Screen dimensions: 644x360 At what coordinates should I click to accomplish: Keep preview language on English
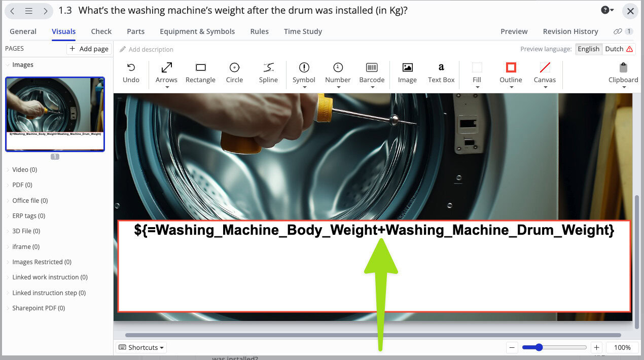coord(588,49)
